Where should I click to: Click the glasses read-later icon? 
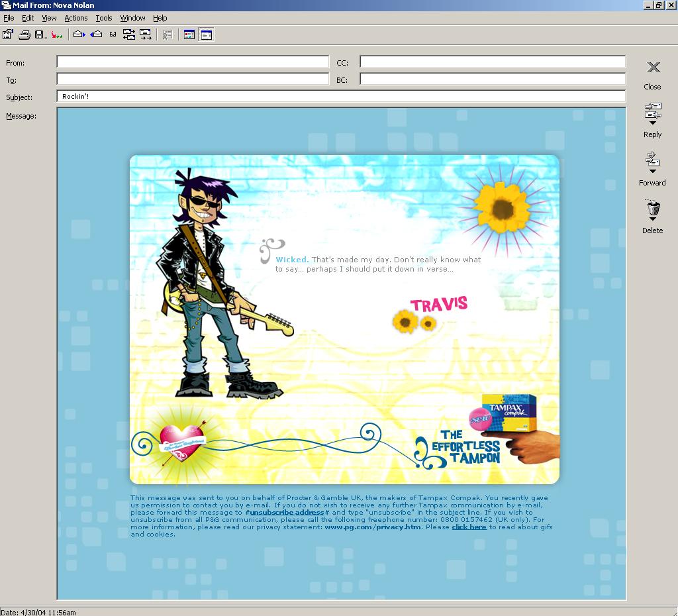click(x=113, y=34)
